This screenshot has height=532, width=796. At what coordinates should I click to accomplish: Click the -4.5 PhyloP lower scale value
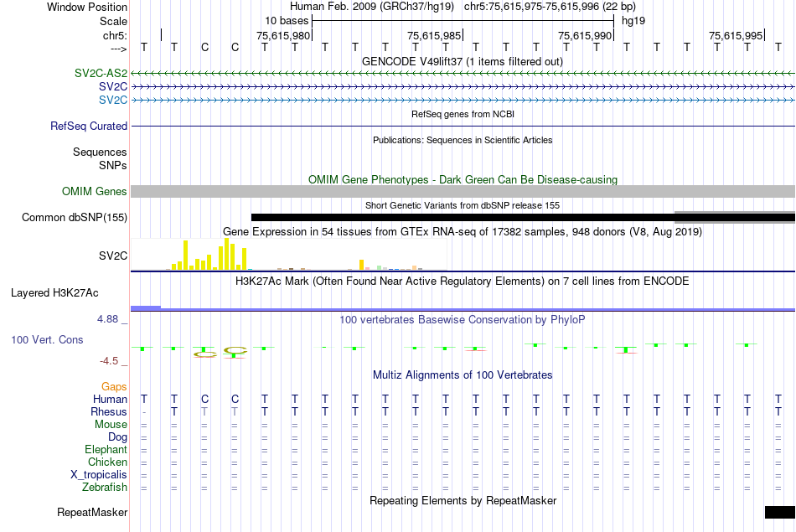(109, 361)
